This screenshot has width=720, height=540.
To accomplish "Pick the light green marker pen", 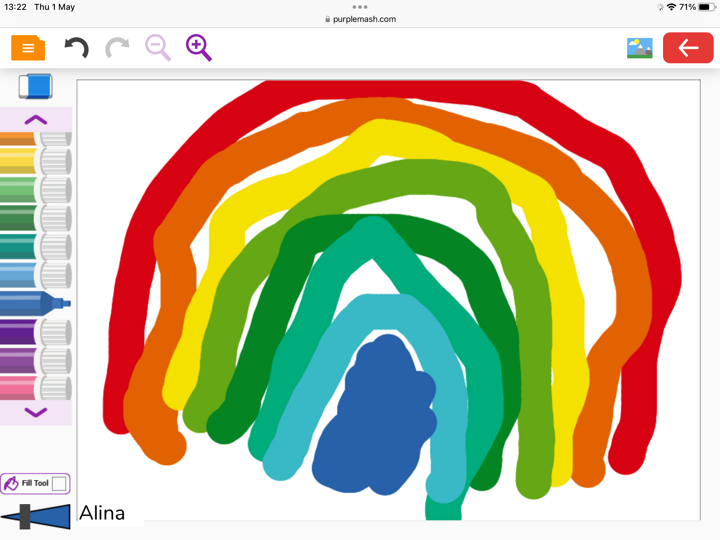I will [36, 189].
